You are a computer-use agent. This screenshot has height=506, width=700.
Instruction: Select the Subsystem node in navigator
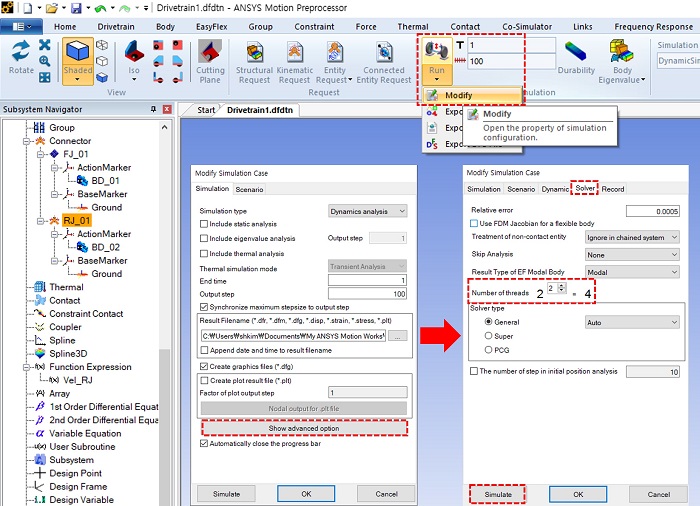click(x=71, y=460)
